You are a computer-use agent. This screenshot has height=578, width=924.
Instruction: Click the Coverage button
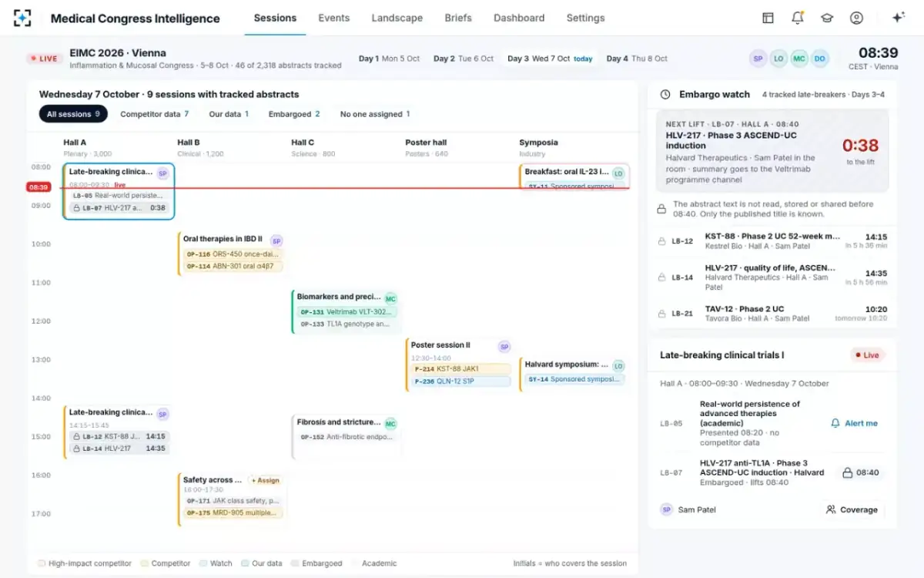(x=852, y=509)
